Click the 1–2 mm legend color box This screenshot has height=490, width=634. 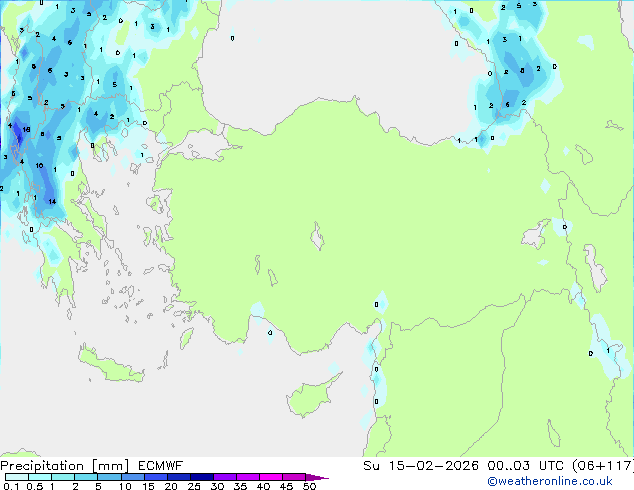(63, 477)
